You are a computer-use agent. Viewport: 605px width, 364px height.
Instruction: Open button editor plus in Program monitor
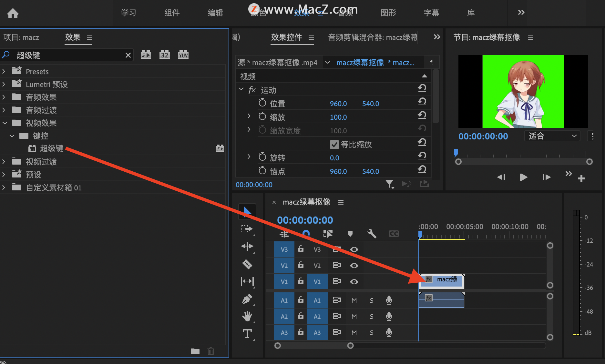coord(581,178)
